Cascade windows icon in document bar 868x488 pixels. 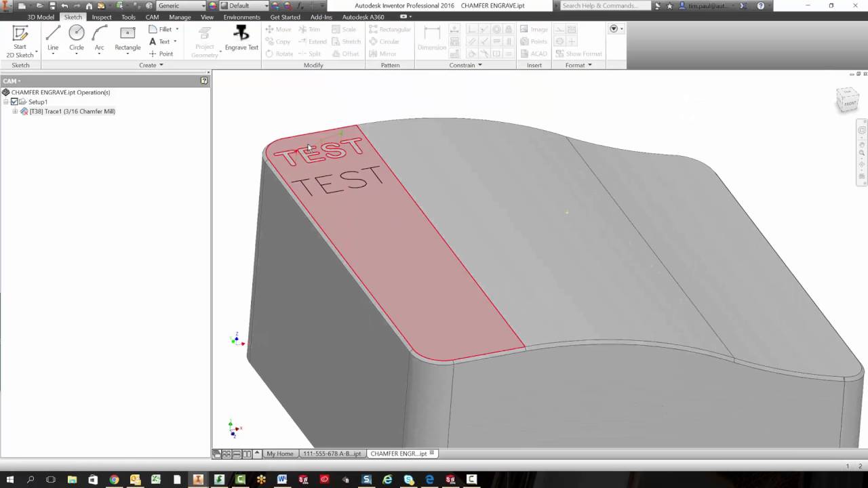pyautogui.click(x=217, y=453)
